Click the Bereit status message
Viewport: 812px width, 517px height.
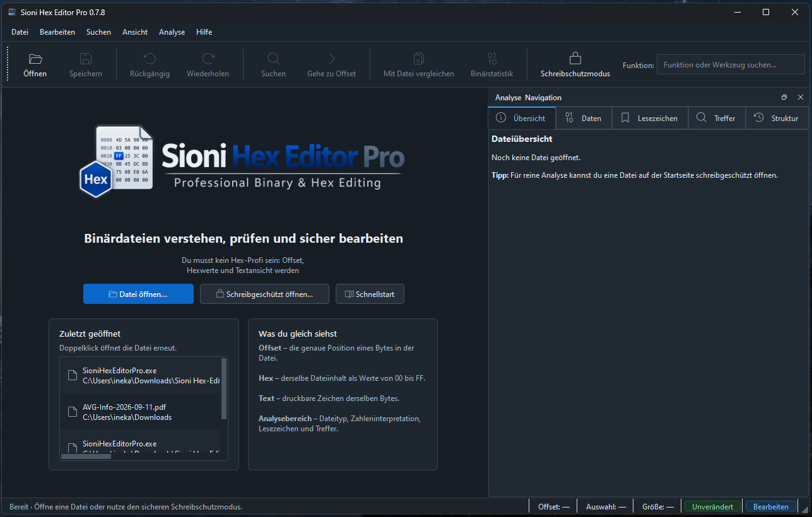pos(126,506)
